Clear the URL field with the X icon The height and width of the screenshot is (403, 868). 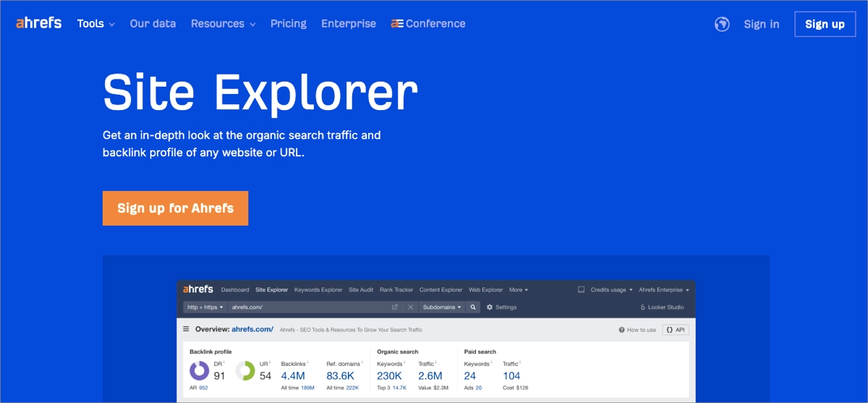point(410,307)
